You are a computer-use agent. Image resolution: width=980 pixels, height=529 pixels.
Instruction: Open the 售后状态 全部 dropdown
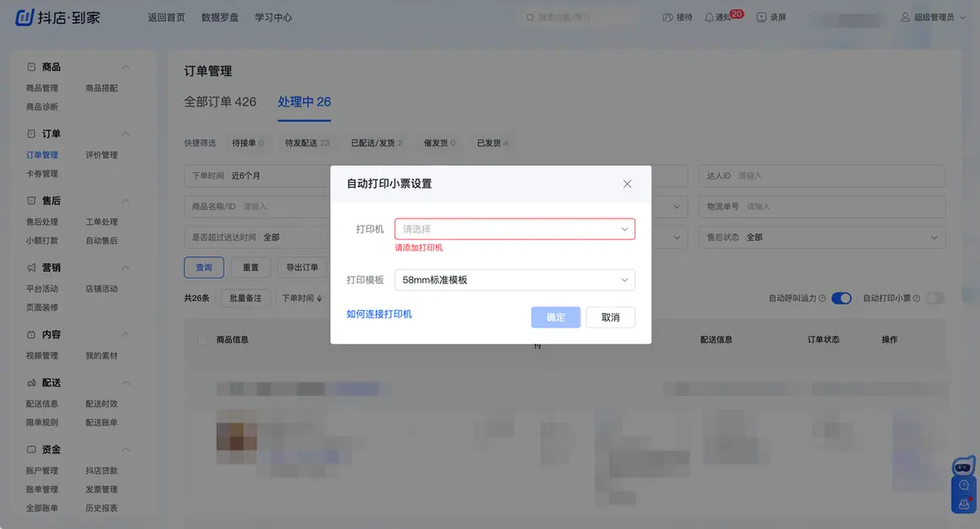[x=822, y=238]
